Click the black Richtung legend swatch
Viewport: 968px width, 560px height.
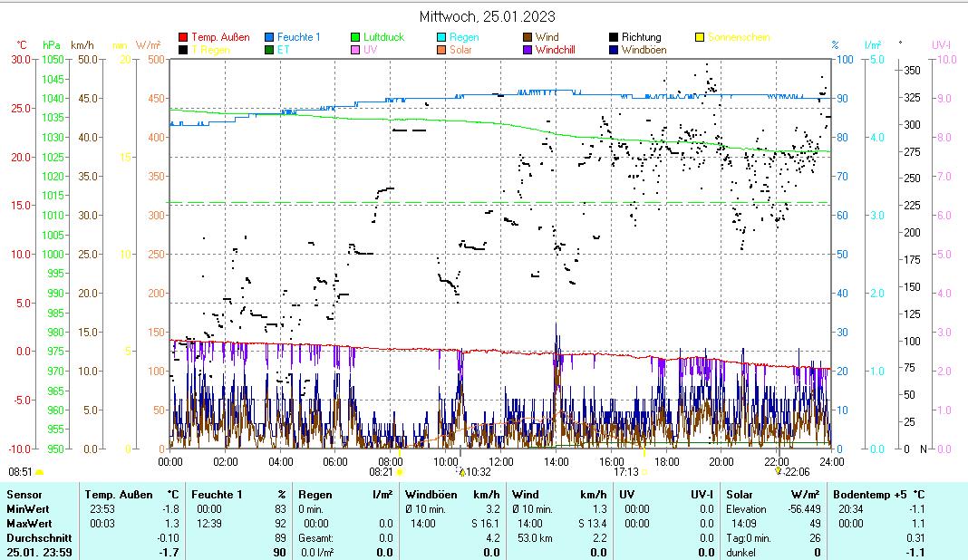[614, 37]
